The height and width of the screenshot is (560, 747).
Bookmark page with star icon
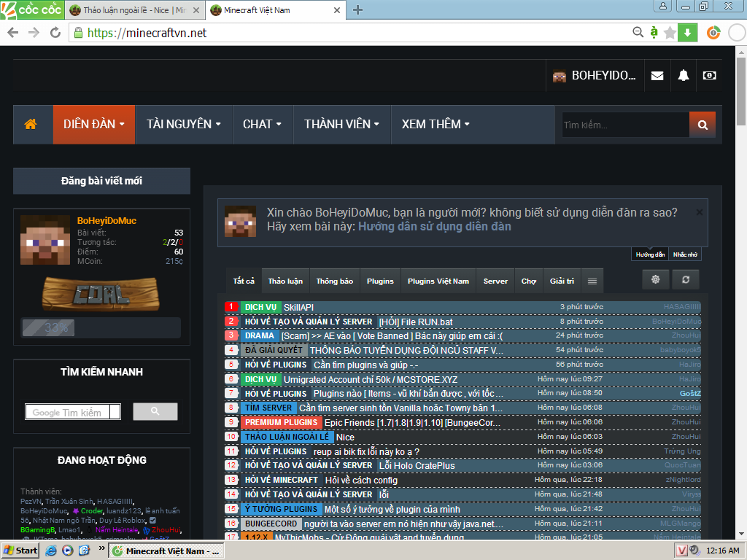(x=670, y=33)
